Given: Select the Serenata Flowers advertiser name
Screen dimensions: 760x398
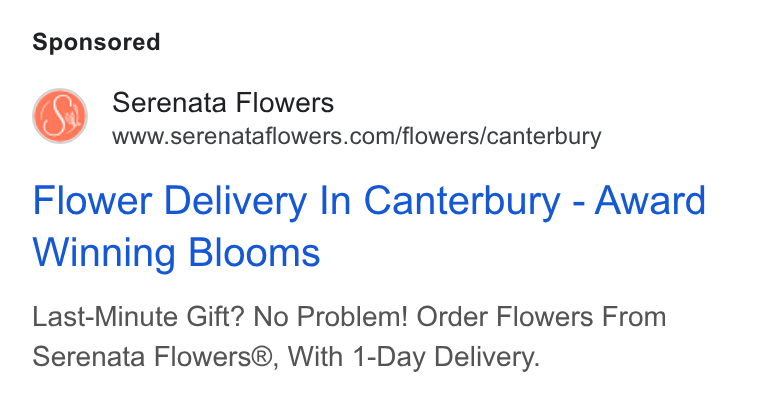Looking at the screenshot, I should point(223,103).
